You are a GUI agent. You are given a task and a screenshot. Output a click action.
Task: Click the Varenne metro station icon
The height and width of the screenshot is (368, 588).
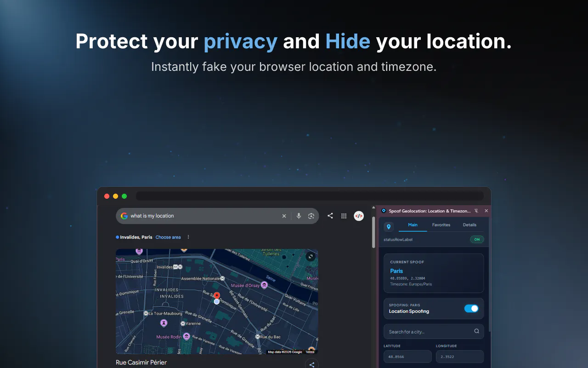183,323
